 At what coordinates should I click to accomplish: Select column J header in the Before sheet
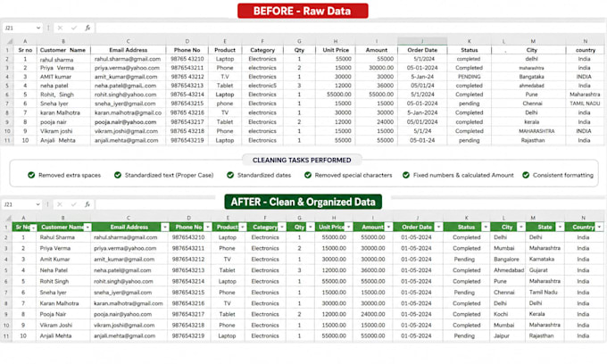[x=422, y=41]
